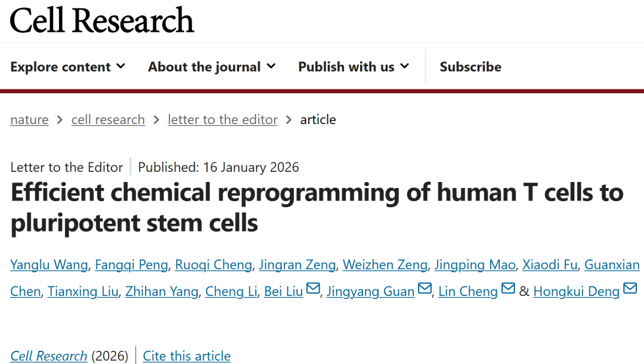Viewport: 644px width, 364px height.
Task: Click author name Jingping Mao
Action: (x=475, y=265)
